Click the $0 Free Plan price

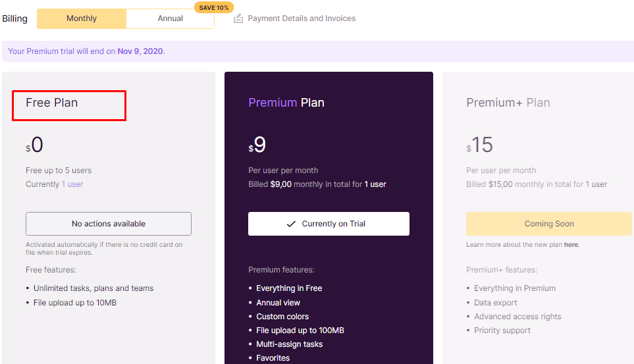coord(36,145)
